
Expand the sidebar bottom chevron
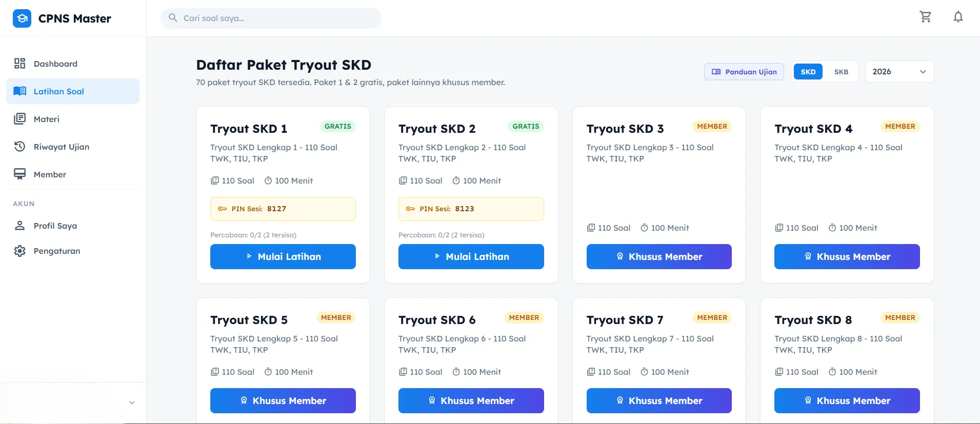(x=132, y=403)
